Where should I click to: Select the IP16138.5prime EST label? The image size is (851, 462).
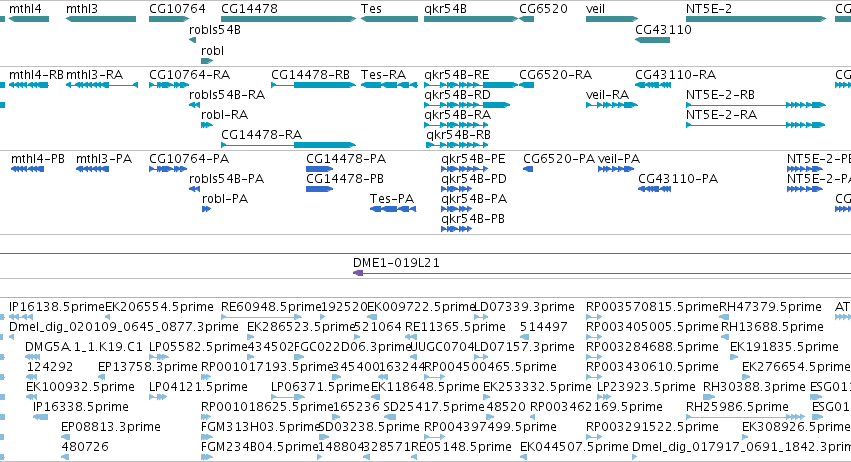click(x=56, y=307)
